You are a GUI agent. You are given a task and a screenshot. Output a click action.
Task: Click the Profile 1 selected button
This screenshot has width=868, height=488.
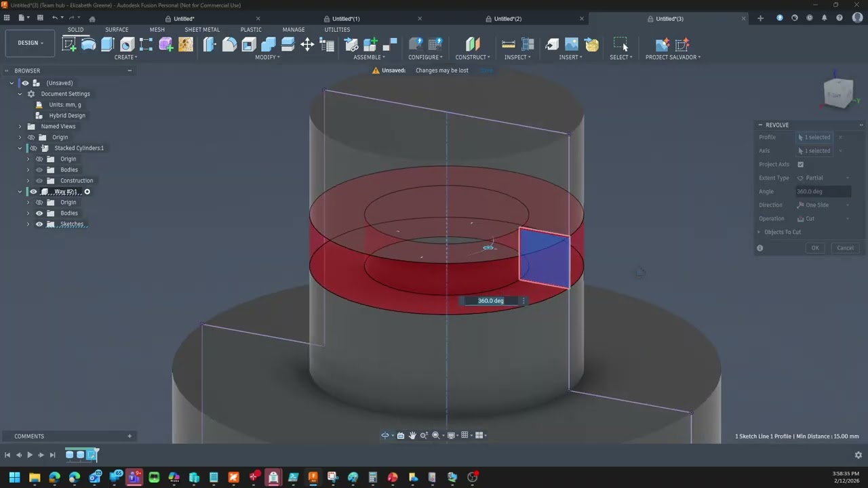click(814, 137)
